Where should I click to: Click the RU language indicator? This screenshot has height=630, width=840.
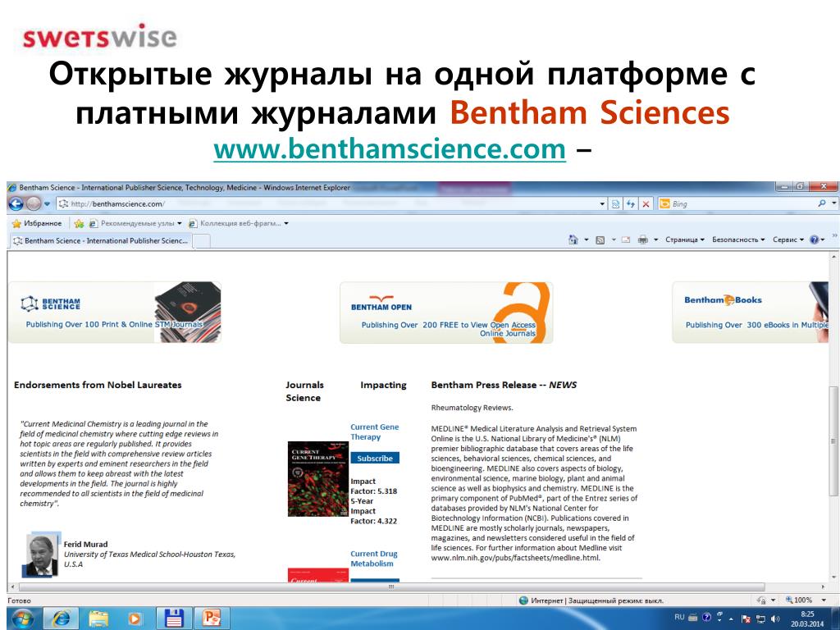pyautogui.click(x=679, y=617)
